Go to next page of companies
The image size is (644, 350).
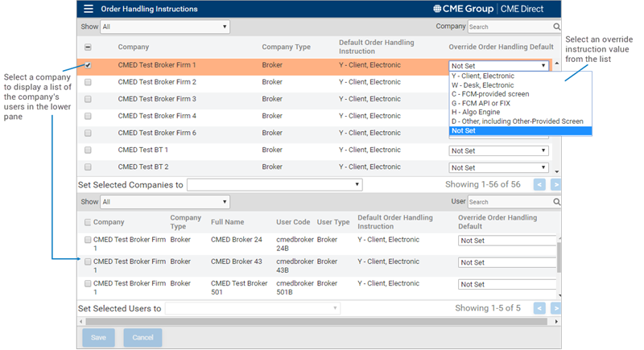(555, 184)
